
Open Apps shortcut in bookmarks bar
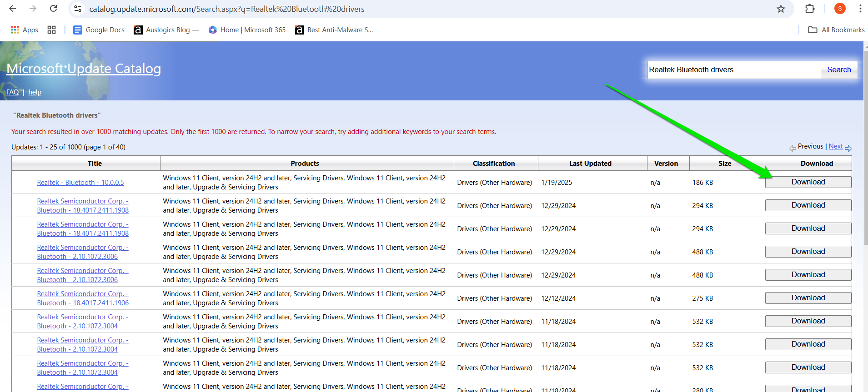tap(25, 30)
